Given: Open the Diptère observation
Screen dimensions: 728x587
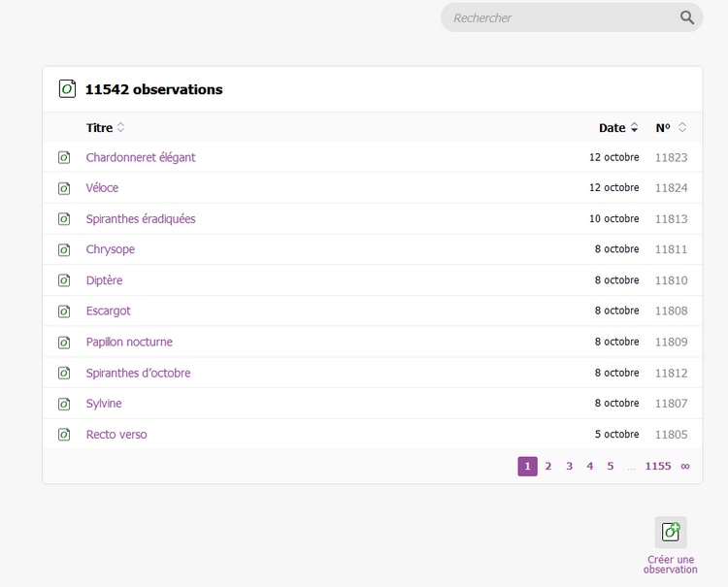Looking at the screenshot, I should coord(104,280).
